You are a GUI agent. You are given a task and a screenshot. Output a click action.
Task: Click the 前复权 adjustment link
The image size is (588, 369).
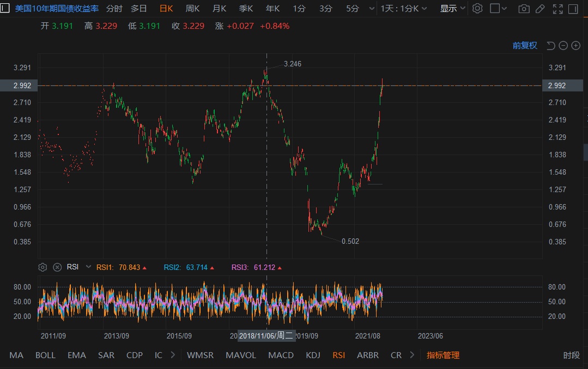pyautogui.click(x=525, y=46)
